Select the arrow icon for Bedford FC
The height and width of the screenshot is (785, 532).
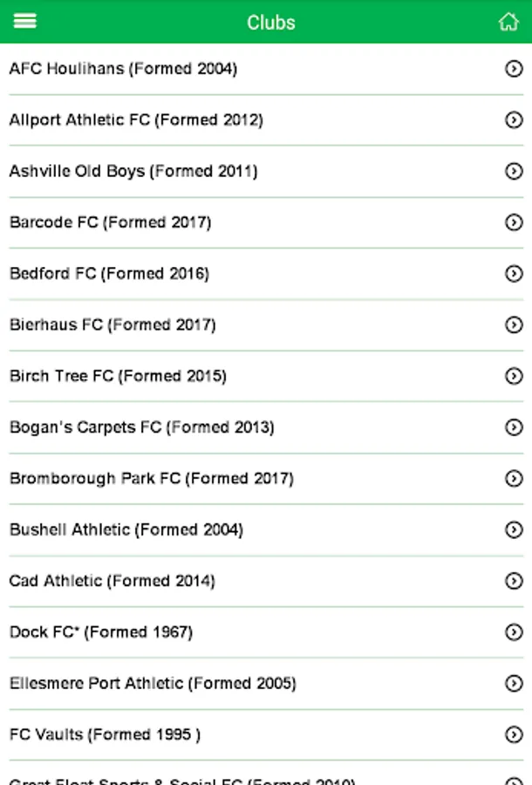pos(514,274)
